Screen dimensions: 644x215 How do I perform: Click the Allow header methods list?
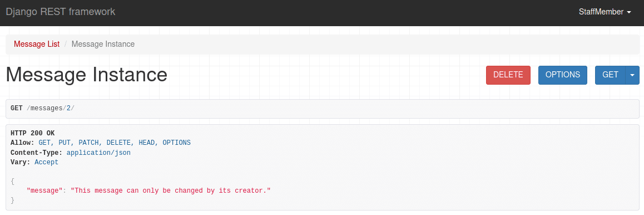point(115,143)
